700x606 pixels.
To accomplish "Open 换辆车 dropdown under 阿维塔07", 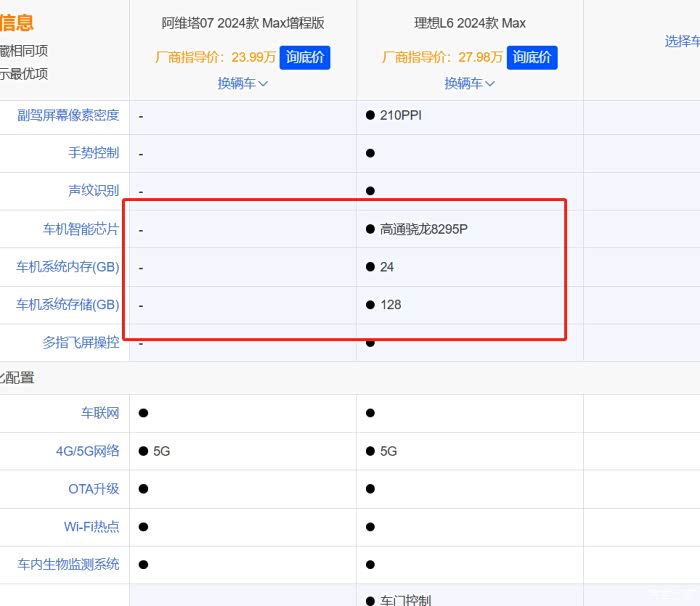I will click(242, 84).
